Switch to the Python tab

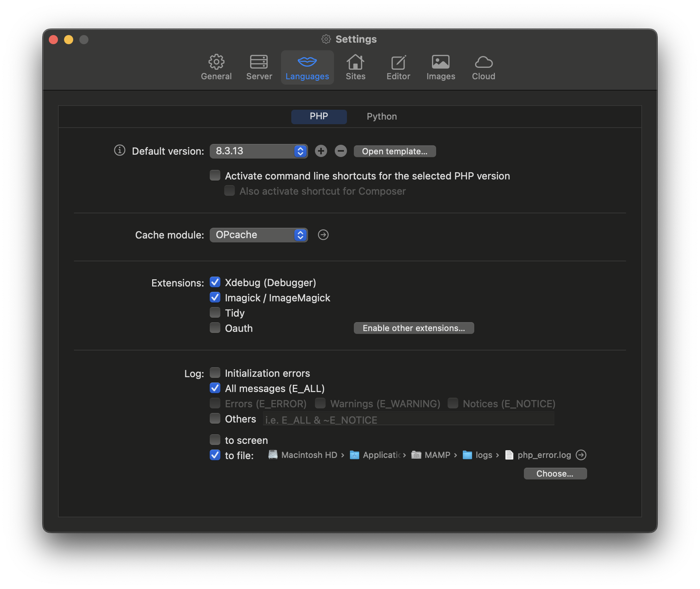tap(381, 117)
